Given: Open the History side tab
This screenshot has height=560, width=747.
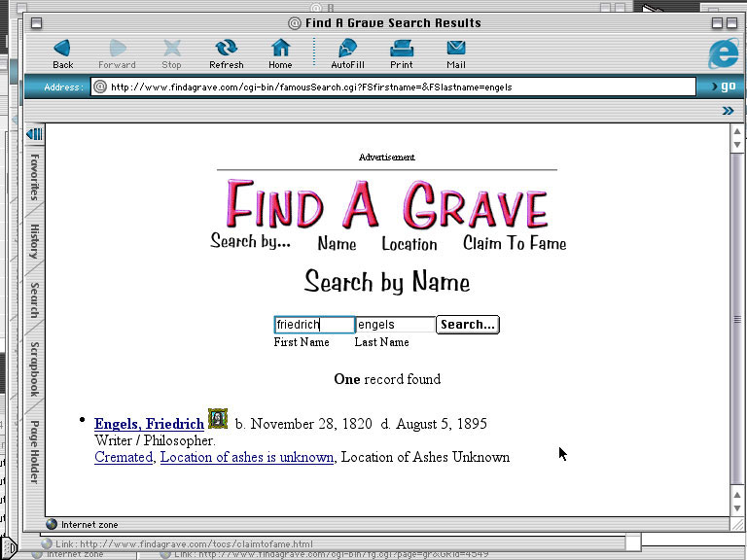Looking at the screenshot, I should coord(34,240).
